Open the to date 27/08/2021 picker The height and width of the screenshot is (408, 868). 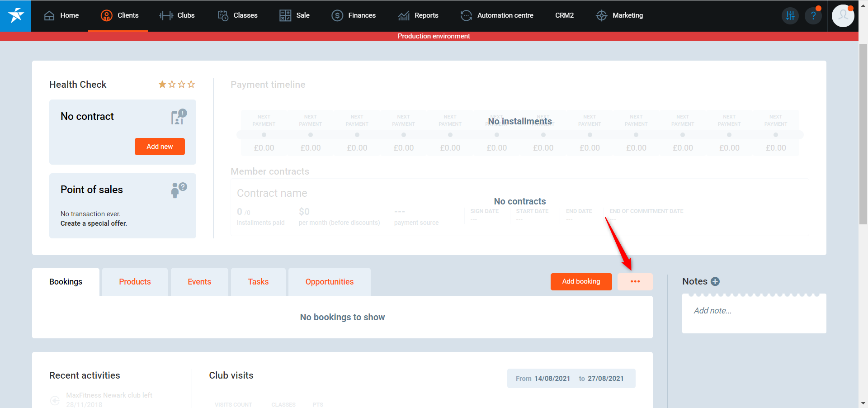coord(605,379)
